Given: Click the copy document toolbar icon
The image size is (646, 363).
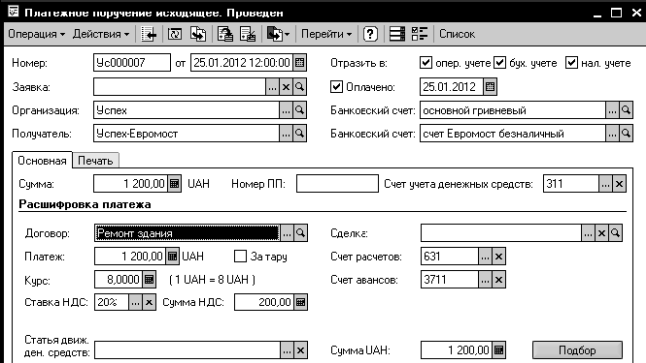Looking at the screenshot, I should pos(198,34).
